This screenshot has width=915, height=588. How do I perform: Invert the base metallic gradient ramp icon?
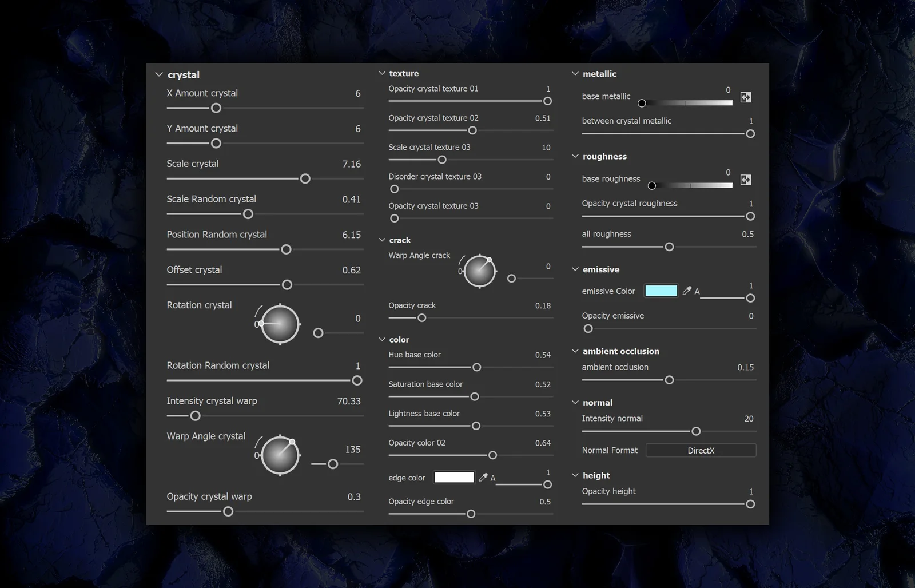tap(746, 97)
